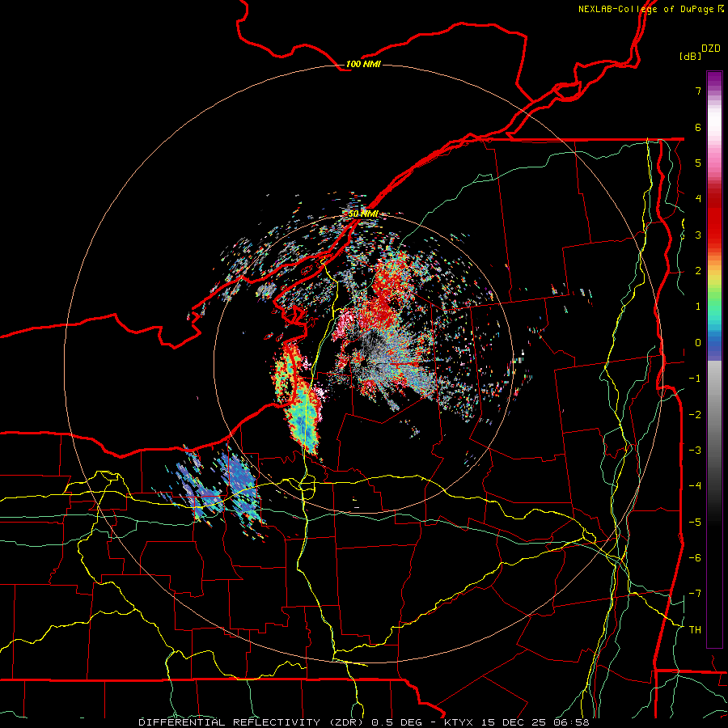
Task: Click the '-2' legend tick label
Action: pos(695,414)
